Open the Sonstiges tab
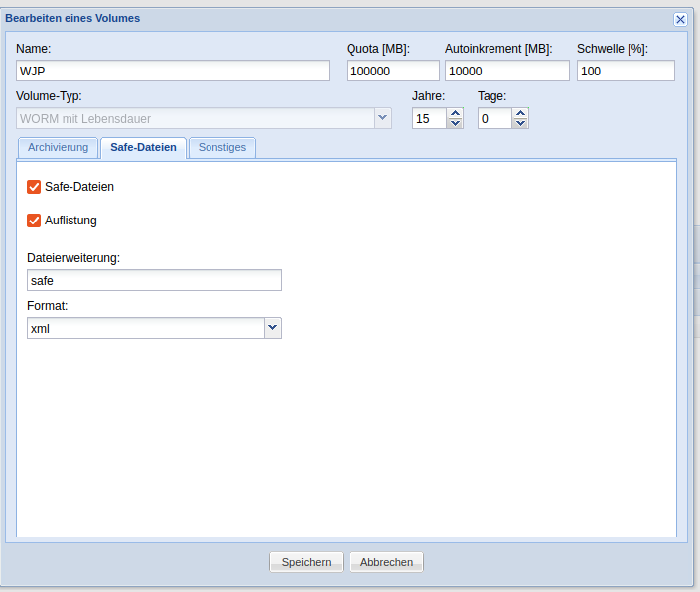 tap(222, 148)
